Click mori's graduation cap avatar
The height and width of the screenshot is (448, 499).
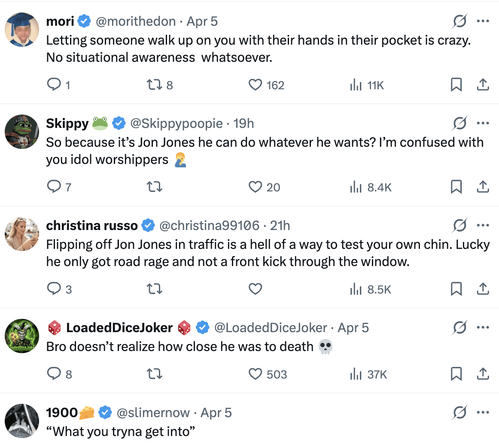tap(22, 30)
